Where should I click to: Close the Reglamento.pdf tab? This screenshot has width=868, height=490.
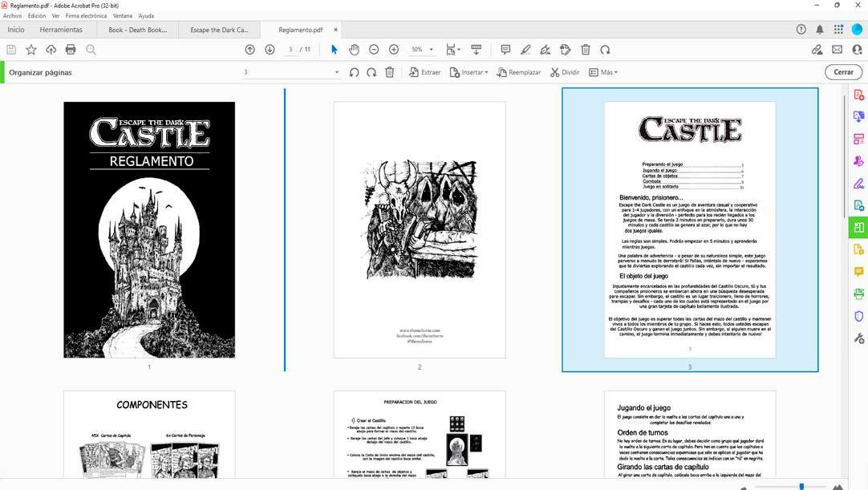pos(335,30)
